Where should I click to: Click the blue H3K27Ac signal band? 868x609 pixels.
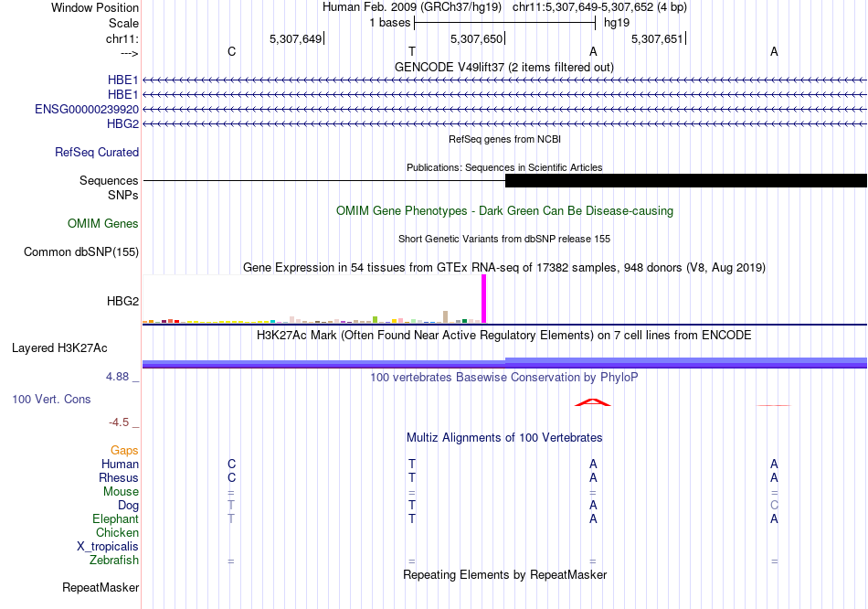[x=504, y=363]
